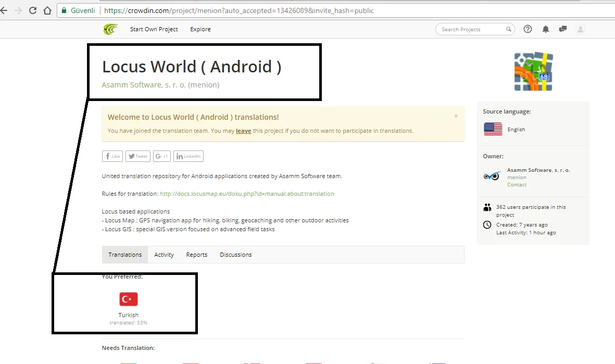Image resolution: width=615 pixels, height=364 pixels.
Task: Open notifications bell icon
Action: [546, 29]
